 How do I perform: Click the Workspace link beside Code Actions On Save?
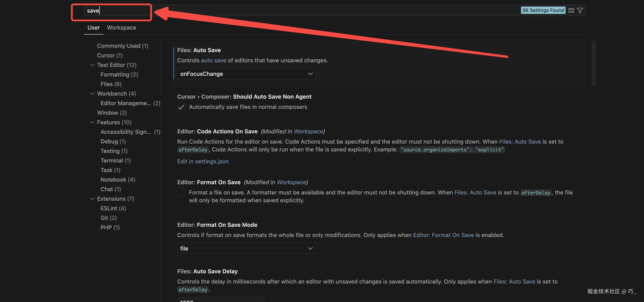(309, 131)
